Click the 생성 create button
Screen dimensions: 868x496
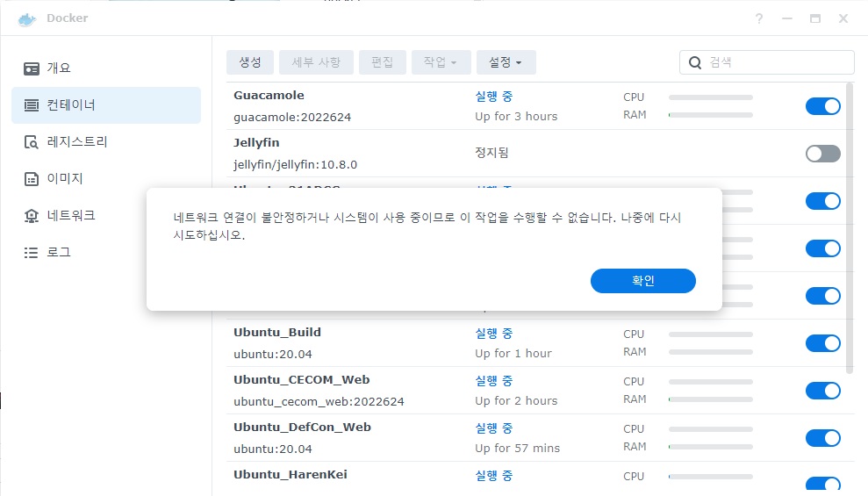coord(249,62)
